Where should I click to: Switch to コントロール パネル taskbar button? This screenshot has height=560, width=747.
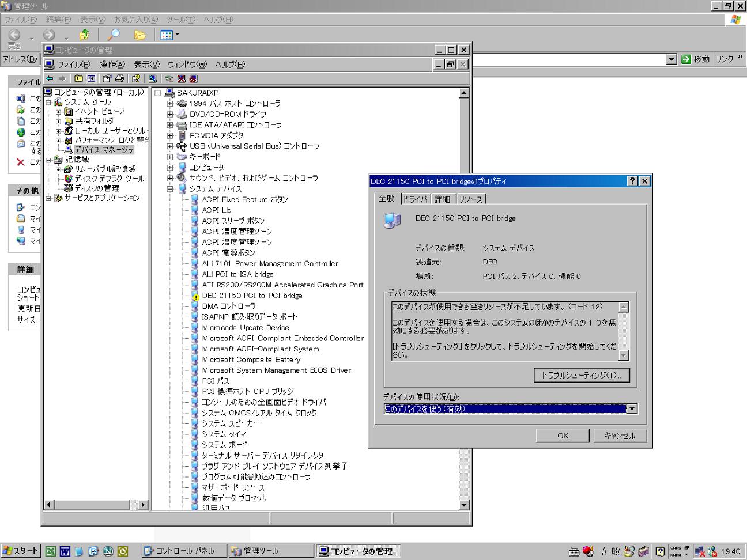click(184, 551)
